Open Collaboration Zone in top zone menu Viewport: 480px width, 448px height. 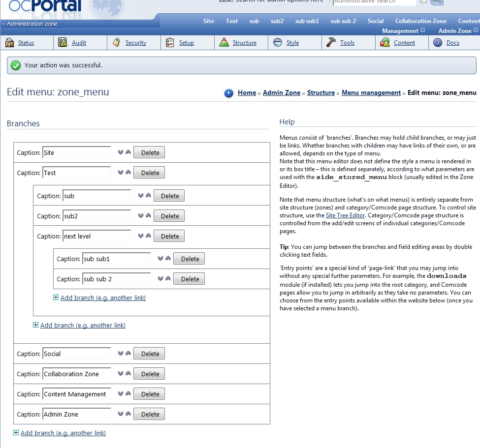click(x=420, y=21)
